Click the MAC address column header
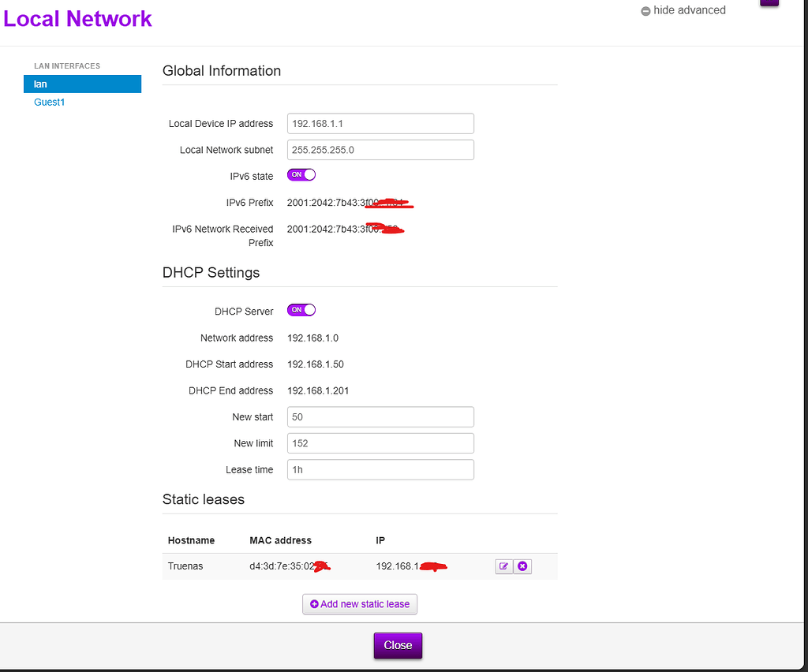Screen dimensions: 808x672 [280, 540]
